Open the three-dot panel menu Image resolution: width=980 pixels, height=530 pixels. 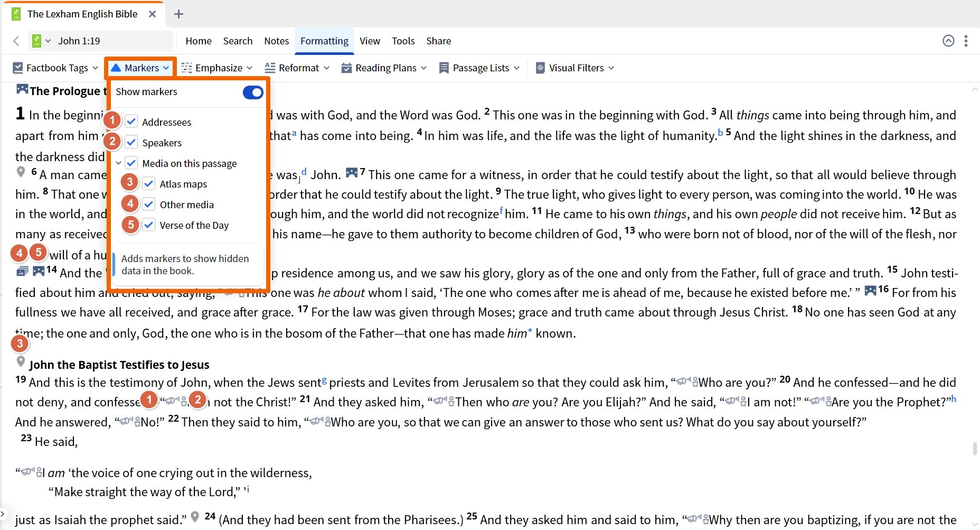coord(966,41)
